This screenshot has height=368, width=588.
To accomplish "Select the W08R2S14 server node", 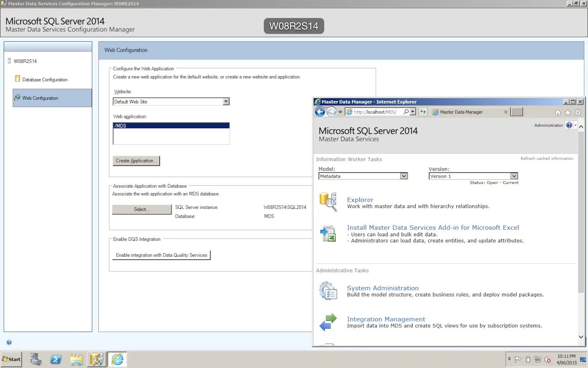I will [25, 61].
